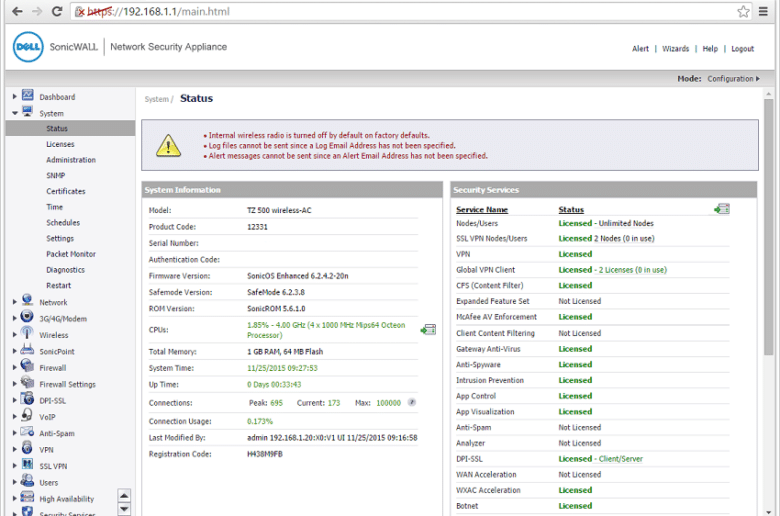Click the DPI-SSL icon
The image size is (780, 516).
(x=27, y=399)
